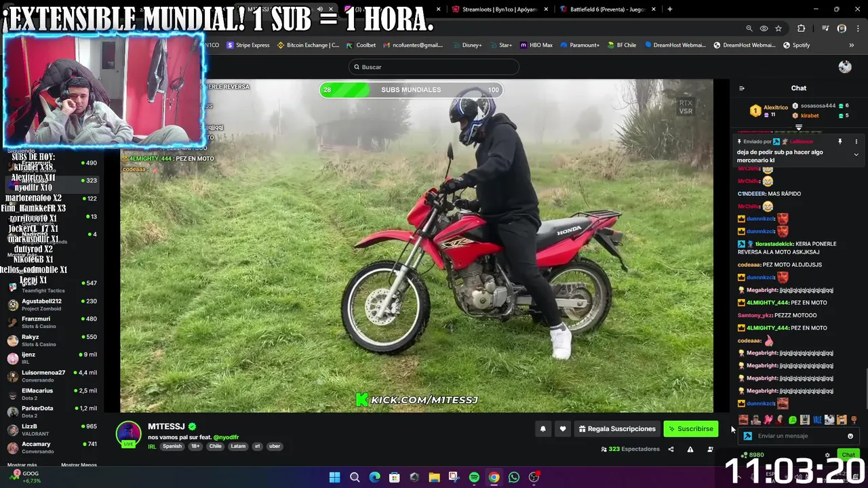Open the pinned message options menu
This screenshot has height=488, width=868.
[856, 142]
